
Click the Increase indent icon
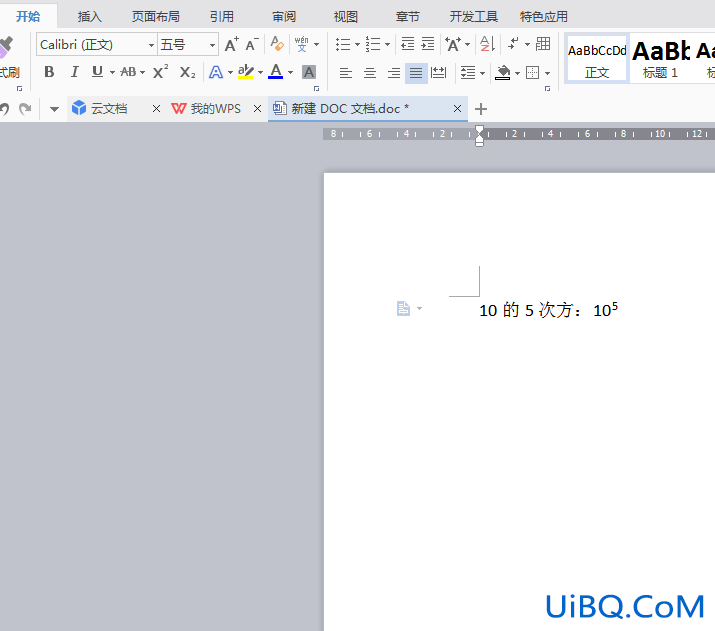click(428, 44)
